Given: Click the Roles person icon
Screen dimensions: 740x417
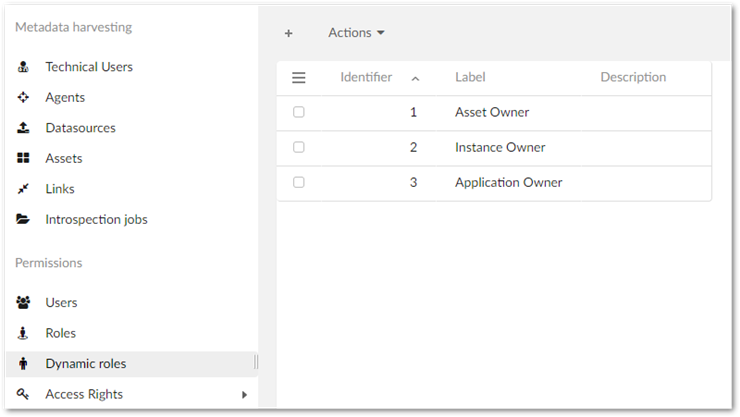Looking at the screenshot, I should [x=23, y=333].
